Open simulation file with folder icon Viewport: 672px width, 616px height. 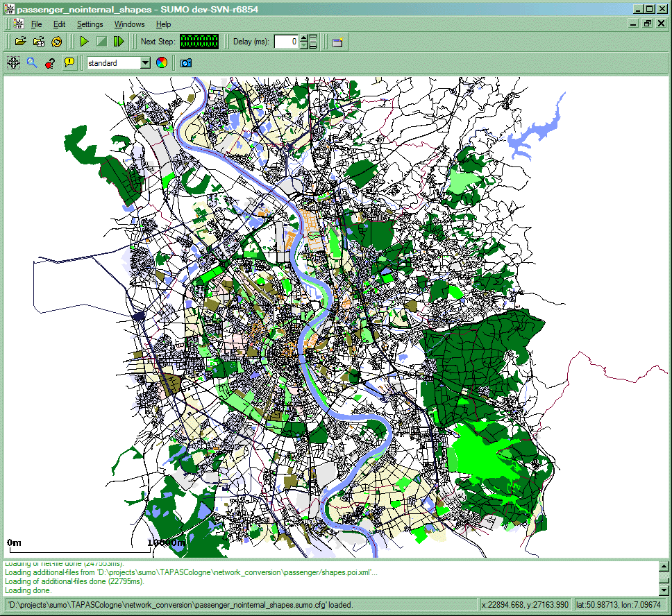[21, 42]
